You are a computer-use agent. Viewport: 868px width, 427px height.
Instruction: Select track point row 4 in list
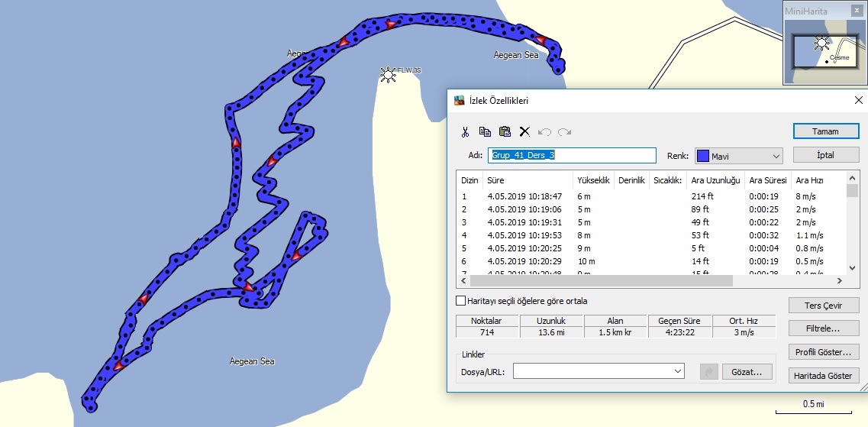click(x=650, y=235)
